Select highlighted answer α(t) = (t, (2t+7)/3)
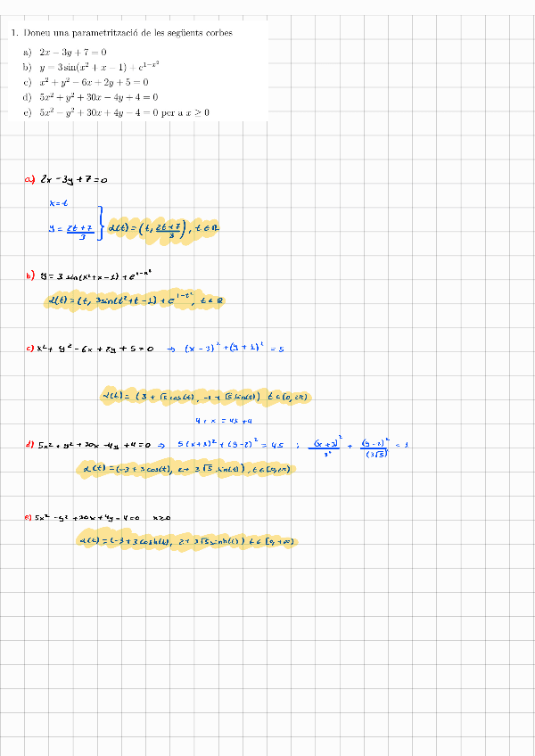 click(x=163, y=229)
